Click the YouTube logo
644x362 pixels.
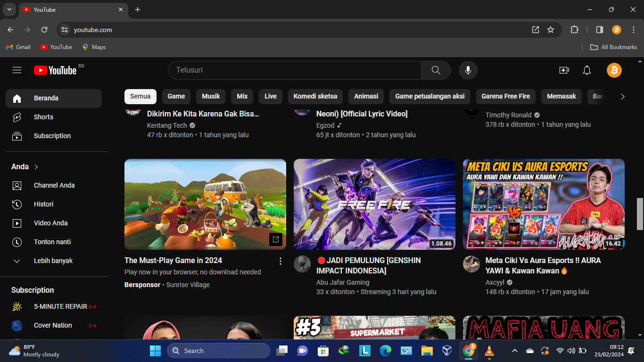[55, 70]
